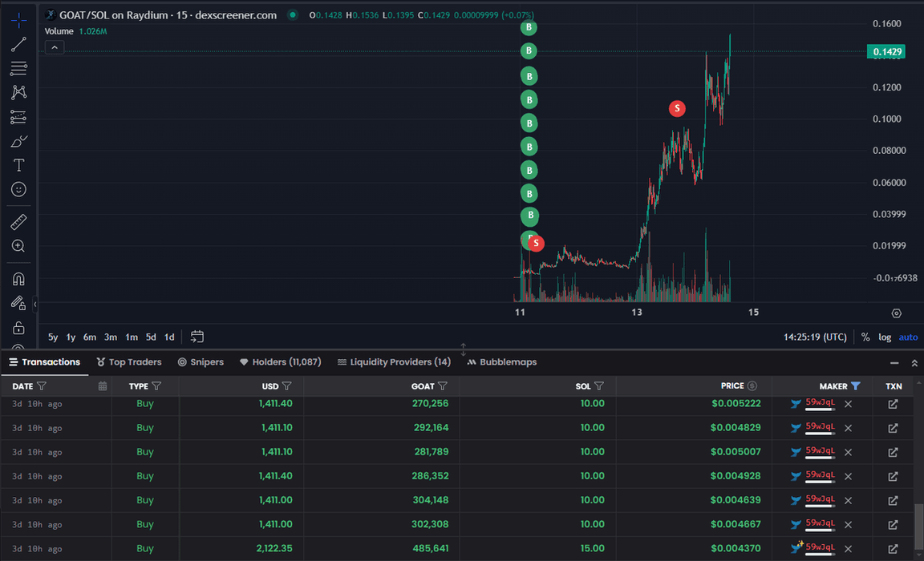Select the ruler measure tool
Screen dimensions: 924x561
(18, 222)
